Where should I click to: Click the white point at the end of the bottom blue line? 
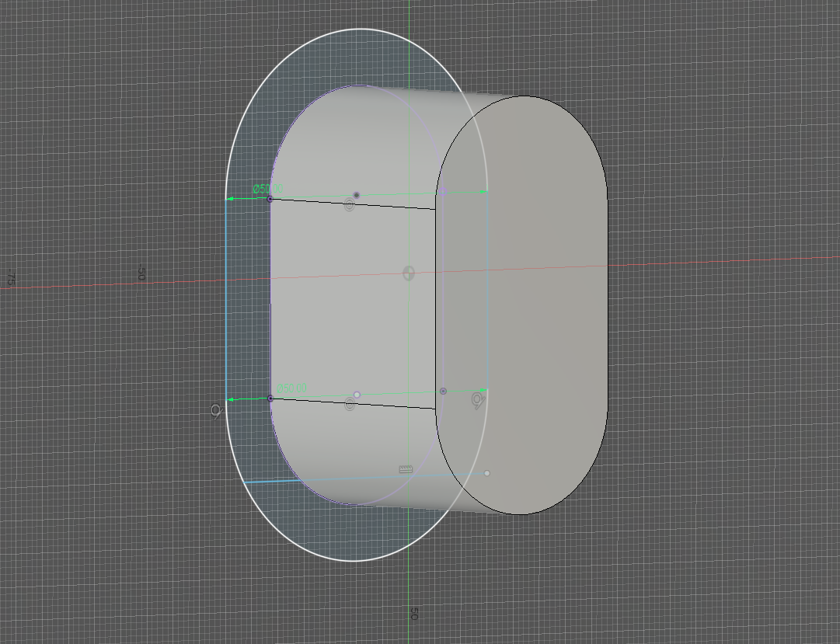[487, 473]
